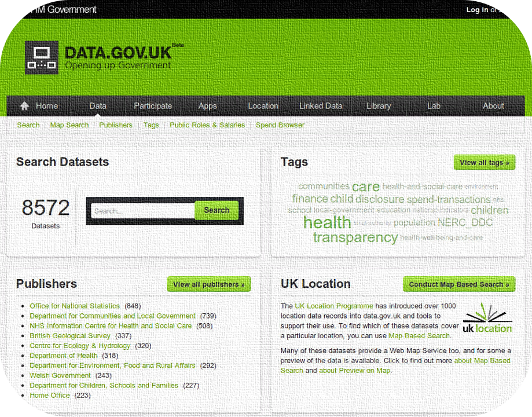Open Office for National Statistics publisher
Image resolution: width=532 pixels, height=417 pixels.
click(x=75, y=306)
